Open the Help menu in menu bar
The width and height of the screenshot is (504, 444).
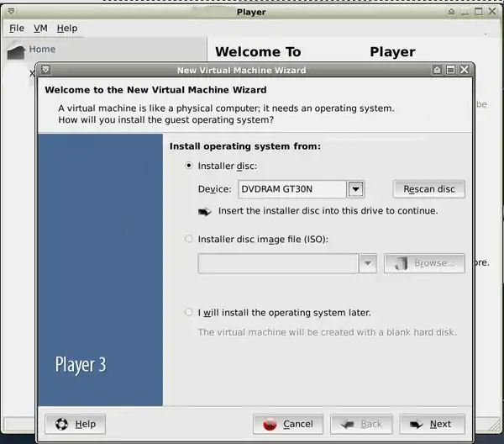click(66, 28)
